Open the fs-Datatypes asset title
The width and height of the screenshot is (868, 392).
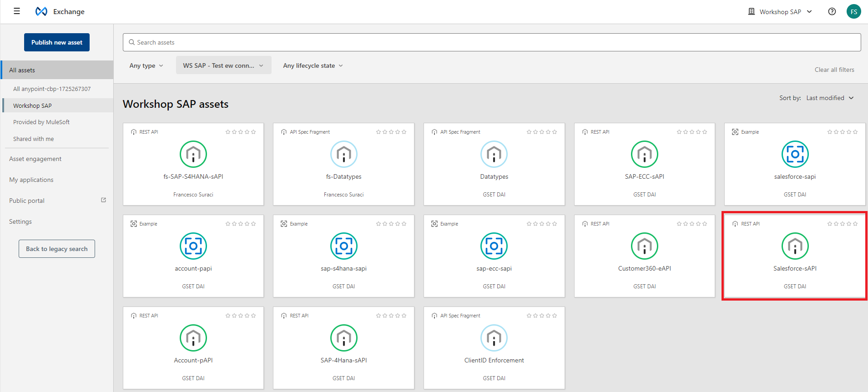pos(343,176)
